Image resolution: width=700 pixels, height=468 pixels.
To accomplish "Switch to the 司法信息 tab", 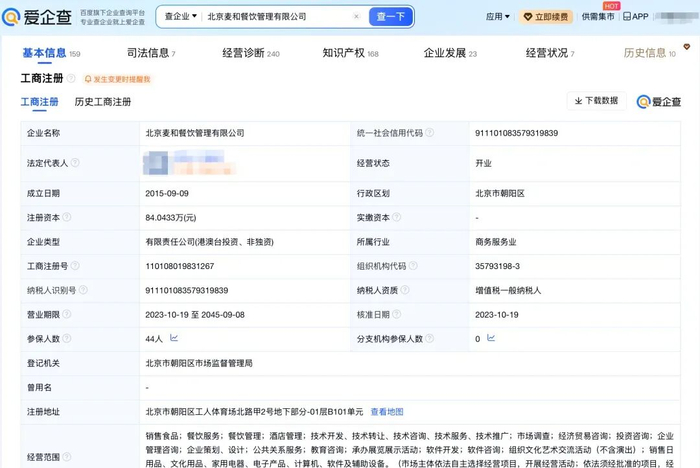I will click(151, 53).
